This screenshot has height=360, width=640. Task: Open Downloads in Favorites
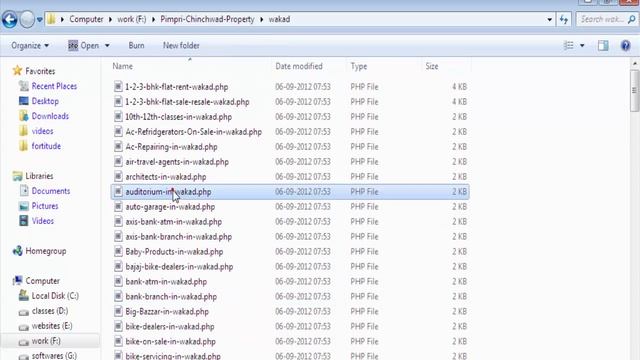tap(50, 116)
